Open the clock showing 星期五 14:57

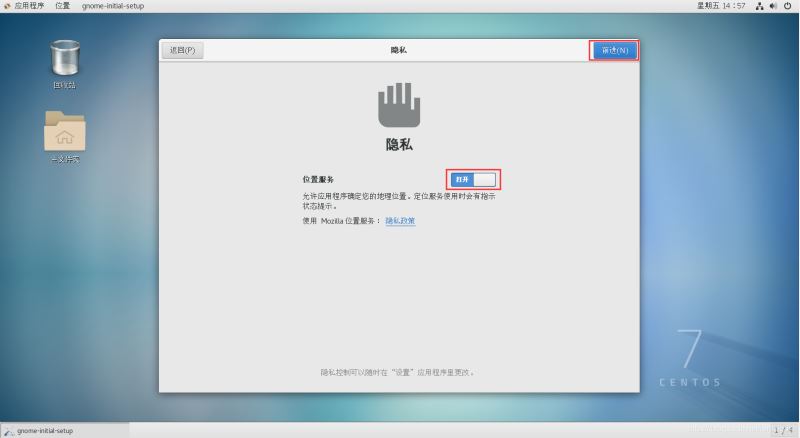tap(720, 6)
